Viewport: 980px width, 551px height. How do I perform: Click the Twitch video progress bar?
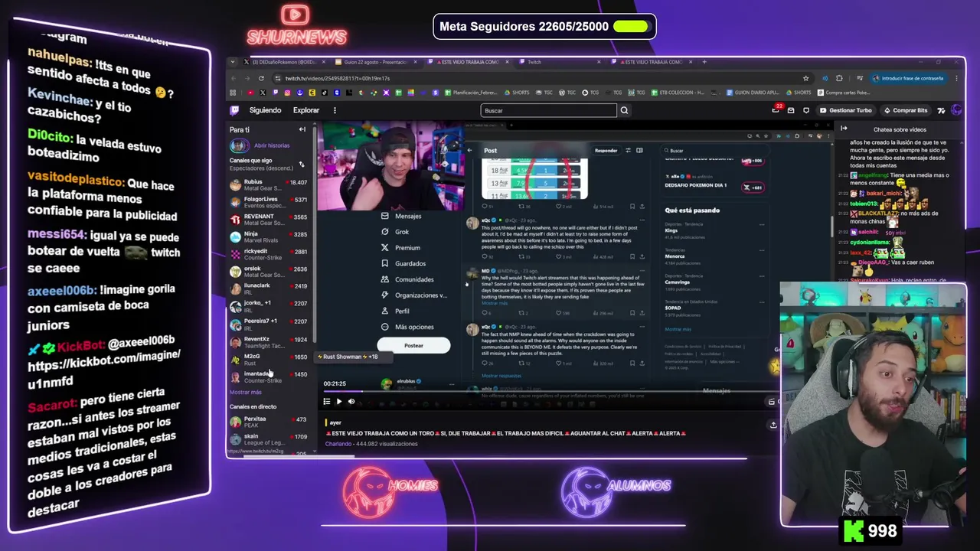tap(551, 391)
